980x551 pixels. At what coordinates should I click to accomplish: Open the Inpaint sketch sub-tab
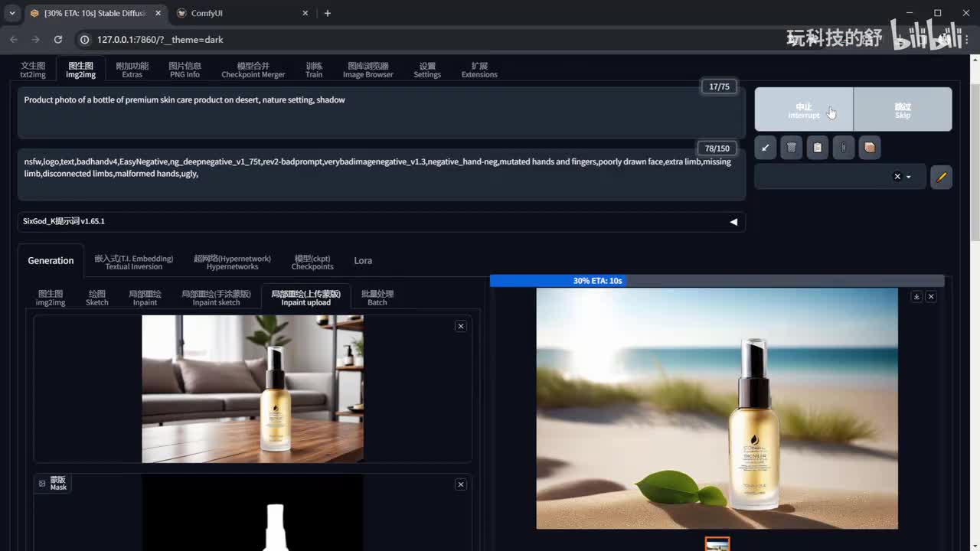click(216, 298)
